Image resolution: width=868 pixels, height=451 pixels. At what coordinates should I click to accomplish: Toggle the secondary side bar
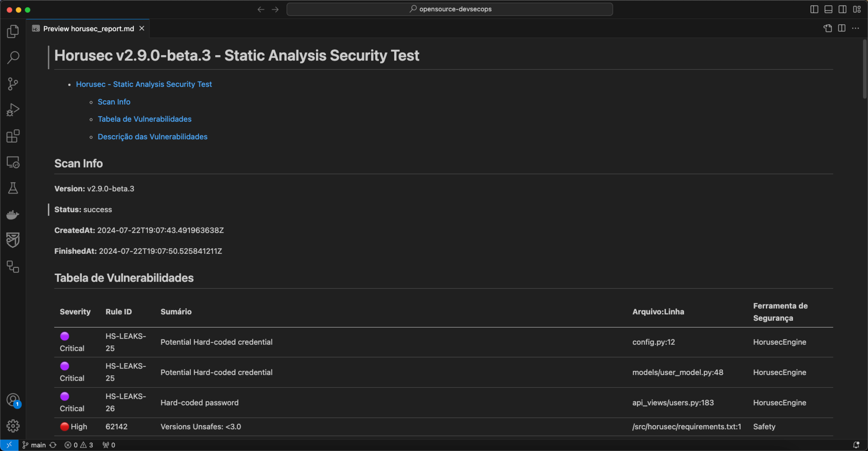point(842,9)
